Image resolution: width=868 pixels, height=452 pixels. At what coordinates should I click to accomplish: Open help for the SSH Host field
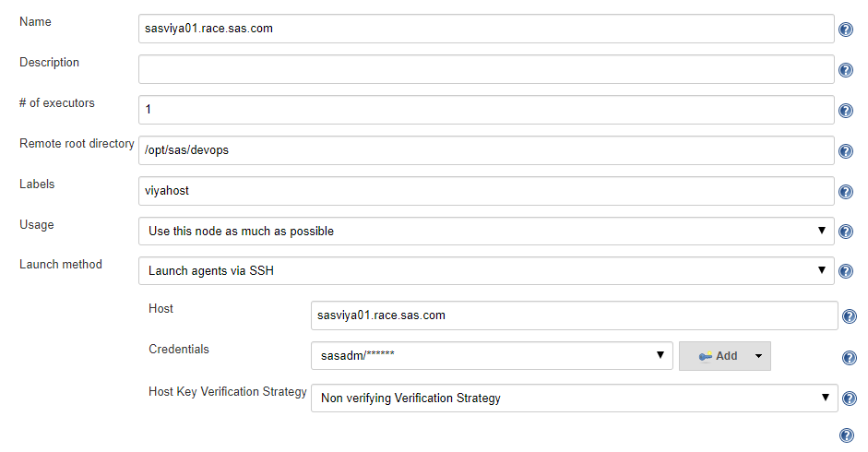(x=849, y=316)
